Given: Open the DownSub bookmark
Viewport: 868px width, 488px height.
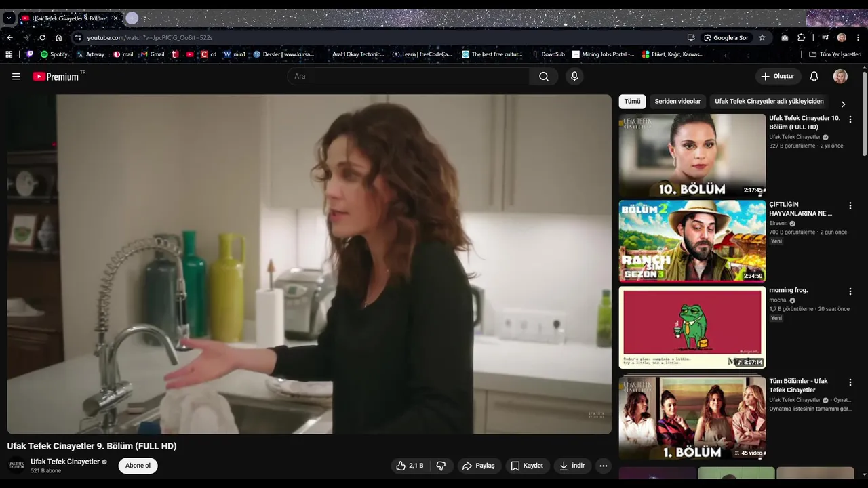Looking at the screenshot, I should (x=549, y=54).
